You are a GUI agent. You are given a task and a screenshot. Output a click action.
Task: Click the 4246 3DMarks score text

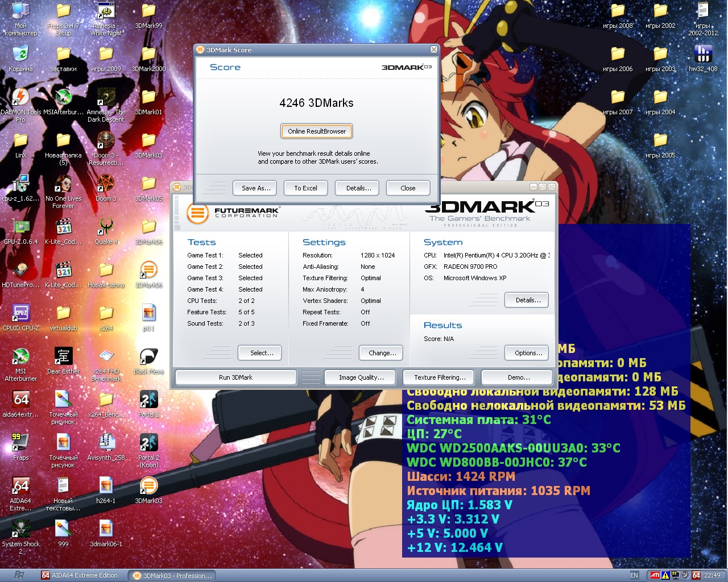tap(316, 103)
